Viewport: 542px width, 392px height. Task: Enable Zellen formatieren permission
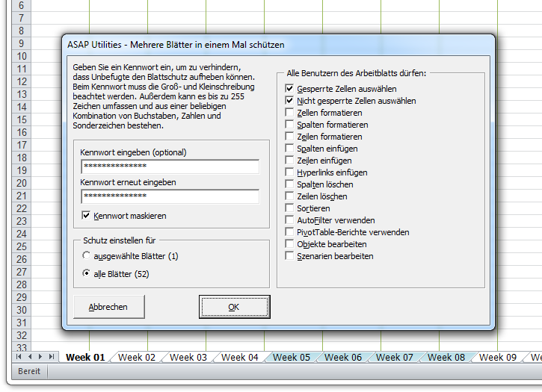coord(289,113)
